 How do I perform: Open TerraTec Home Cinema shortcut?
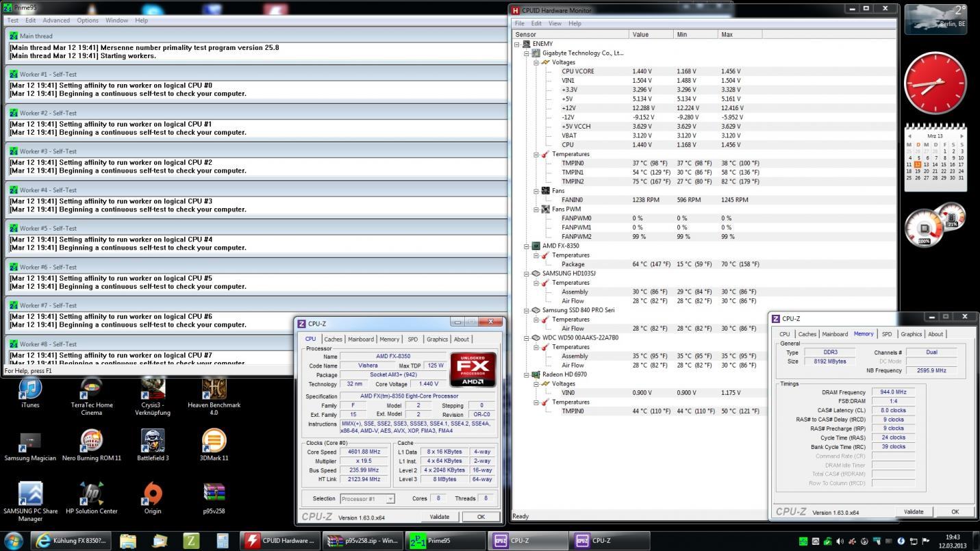click(92, 396)
